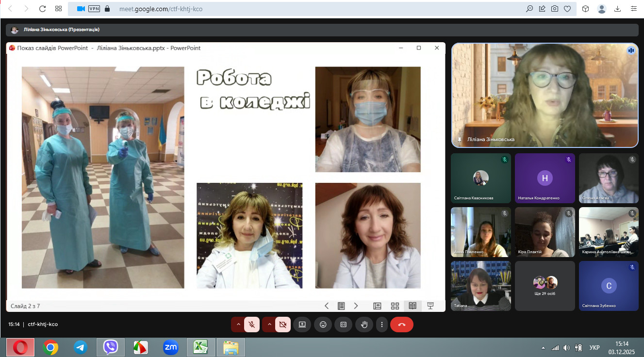Show hidden system tray icons
This screenshot has height=357, width=644.
(x=543, y=348)
